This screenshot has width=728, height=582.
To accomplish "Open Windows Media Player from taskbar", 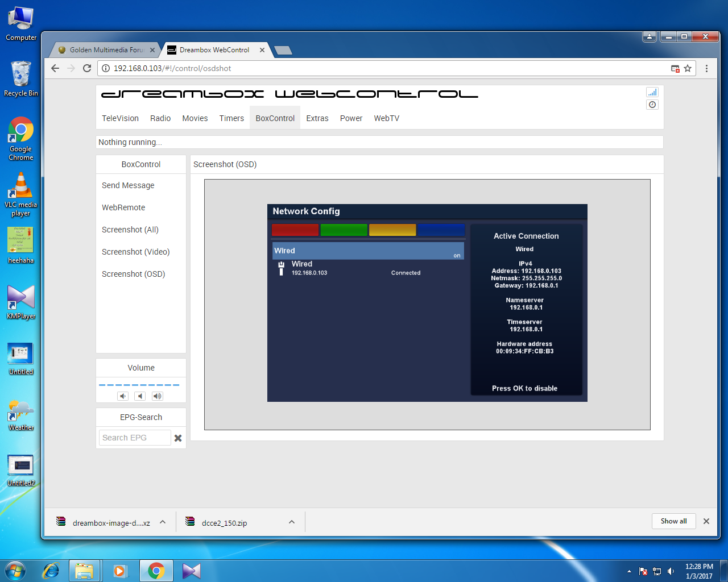I will 119,571.
